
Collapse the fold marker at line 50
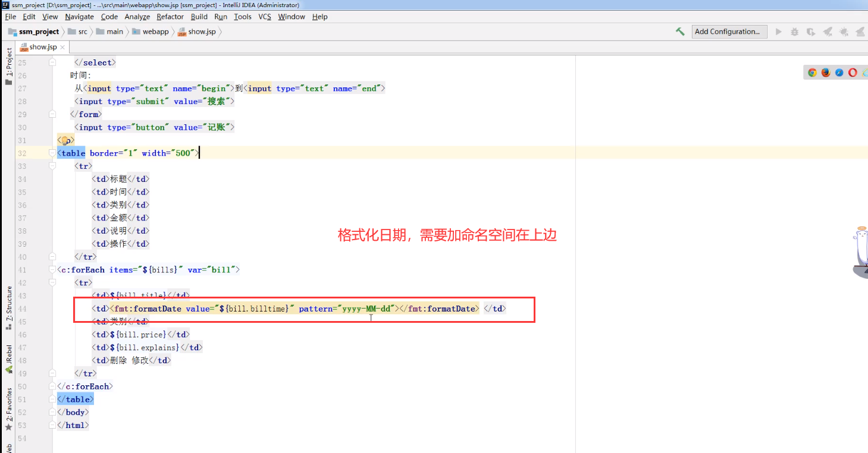52,386
